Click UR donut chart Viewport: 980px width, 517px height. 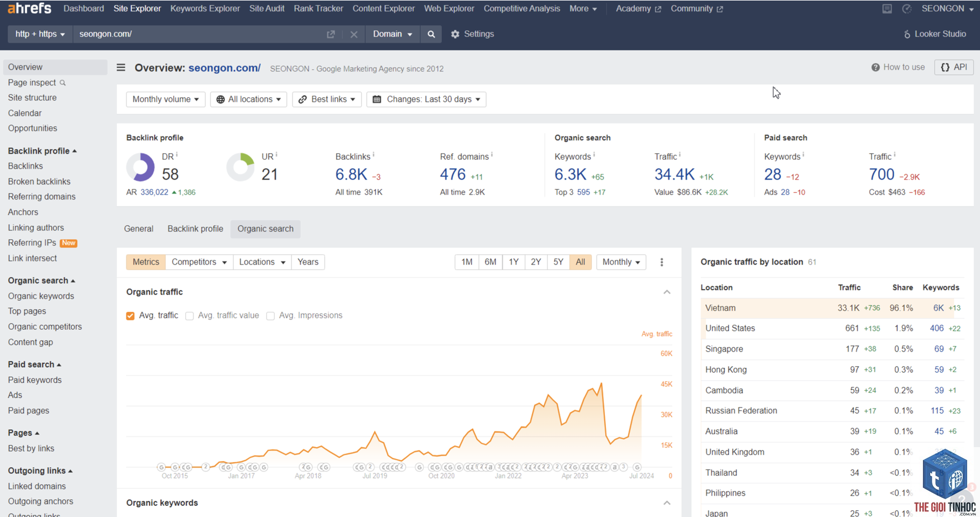[x=241, y=167]
